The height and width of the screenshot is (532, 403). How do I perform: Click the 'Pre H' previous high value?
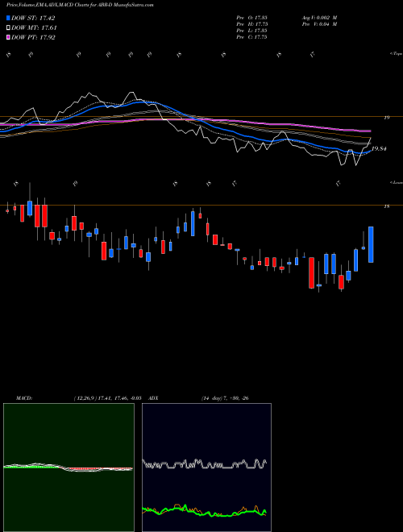[x=251, y=24]
